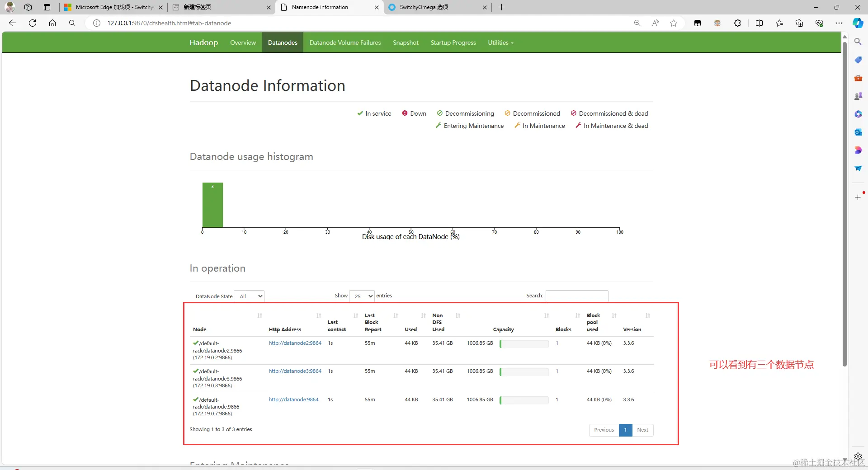Sort table by Blocks column
The height and width of the screenshot is (470, 868).
click(x=568, y=323)
